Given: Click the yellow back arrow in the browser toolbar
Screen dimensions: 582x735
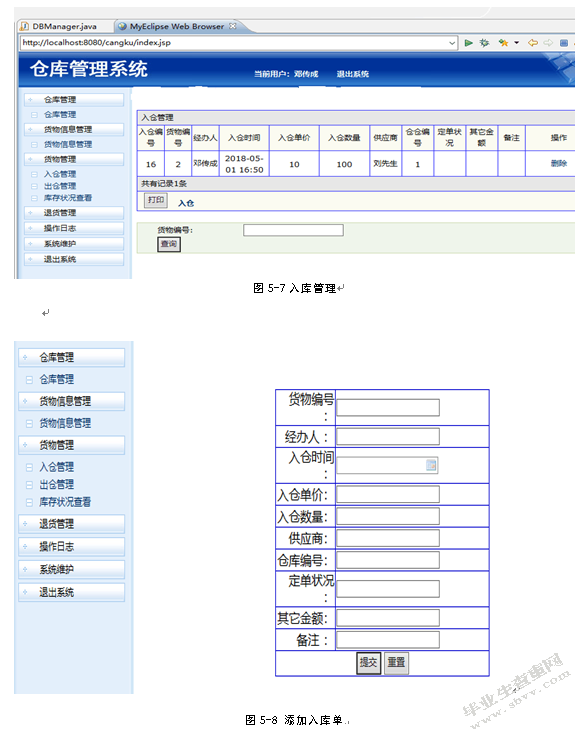Looking at the screenshot, I should click(532, 43).
